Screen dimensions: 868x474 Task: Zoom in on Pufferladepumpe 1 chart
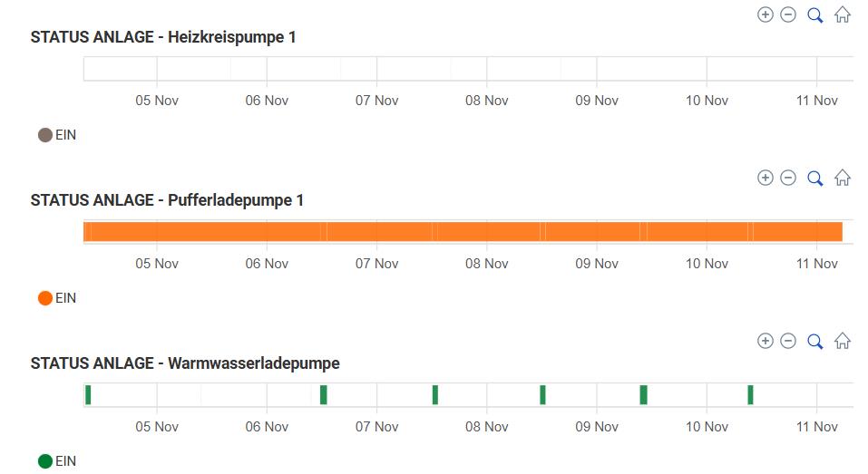[x=766, y=178]
